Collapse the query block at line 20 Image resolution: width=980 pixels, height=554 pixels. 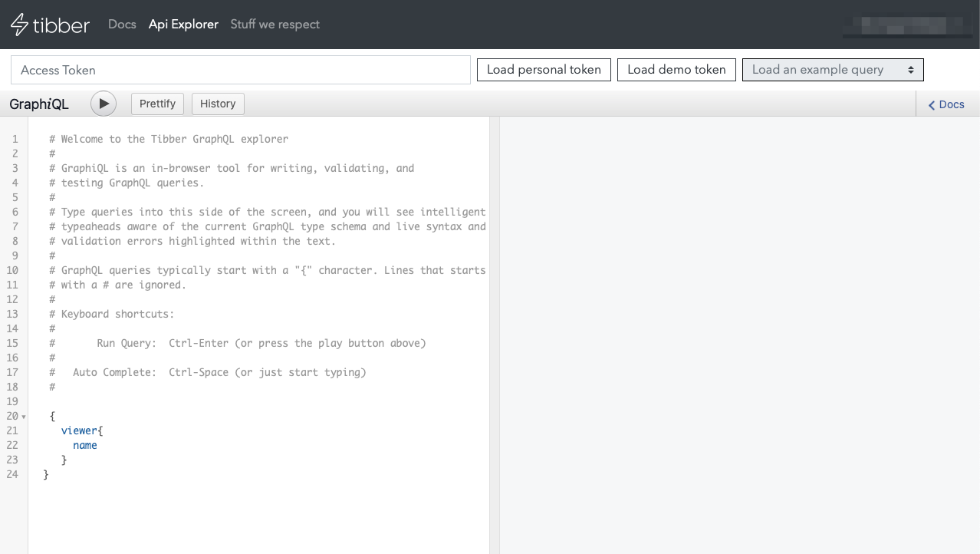(24, 417)
